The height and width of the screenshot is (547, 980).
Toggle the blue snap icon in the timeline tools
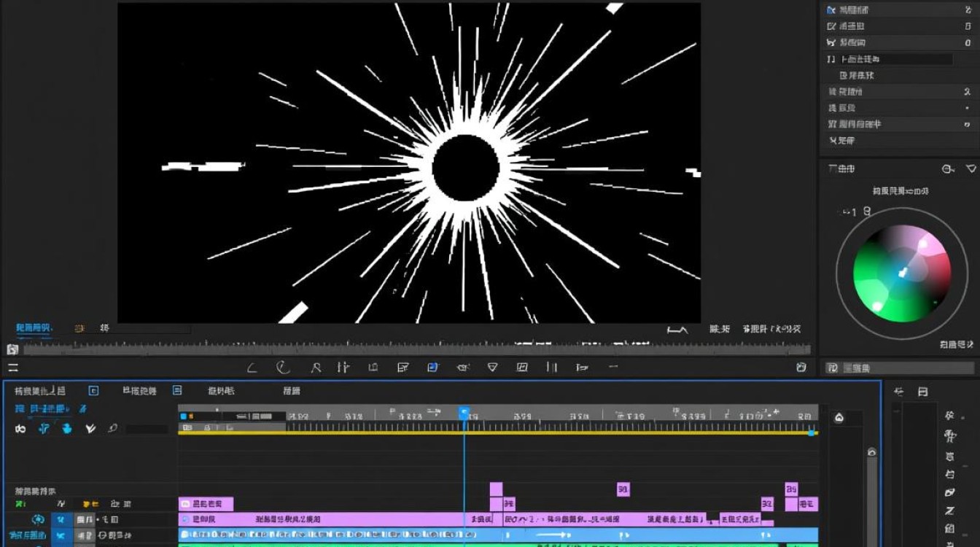pyautogui.click(x=44, y=429)
